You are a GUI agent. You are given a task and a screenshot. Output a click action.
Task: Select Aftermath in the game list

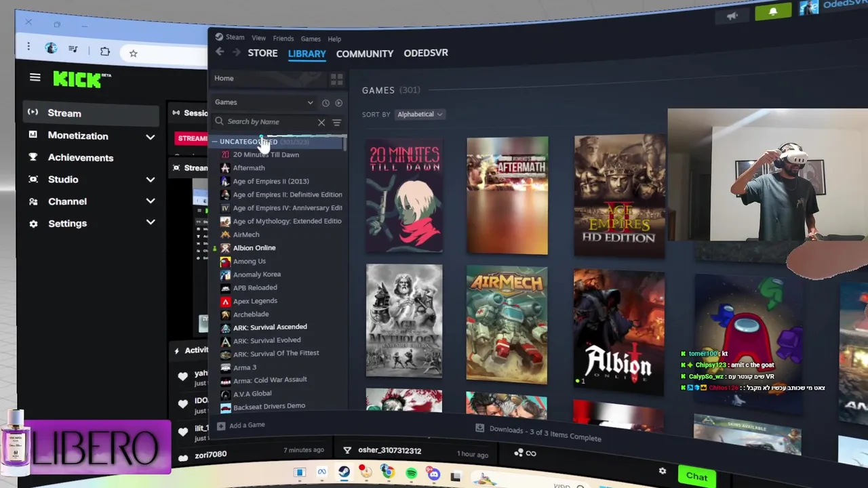click(249, 168)
